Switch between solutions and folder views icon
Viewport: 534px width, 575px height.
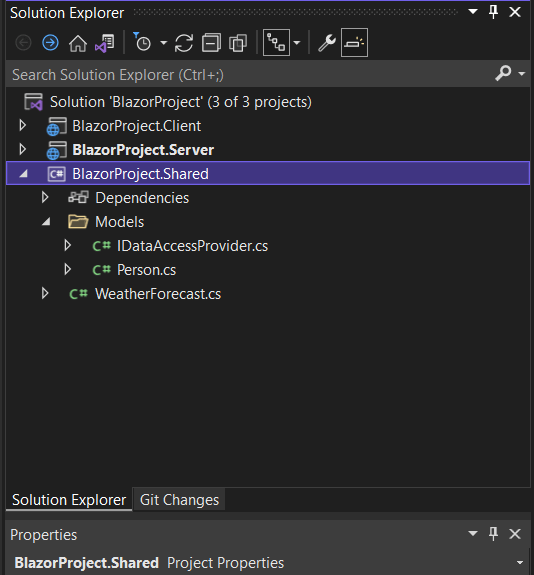(x=105, y=43)
